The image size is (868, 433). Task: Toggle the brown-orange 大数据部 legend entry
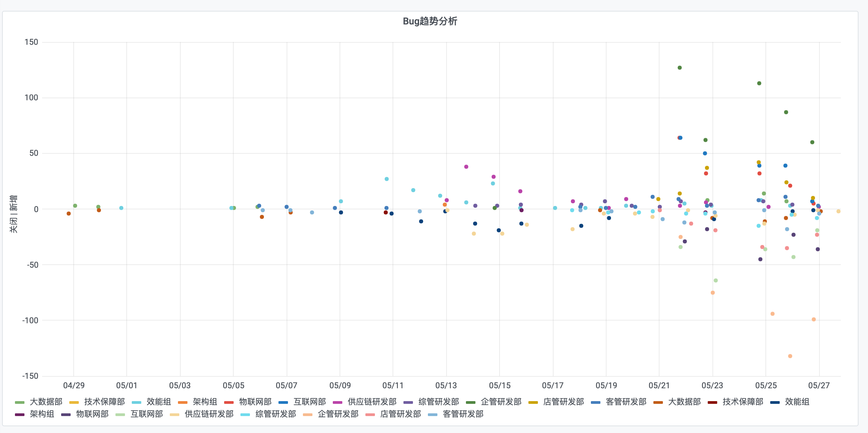684,402
